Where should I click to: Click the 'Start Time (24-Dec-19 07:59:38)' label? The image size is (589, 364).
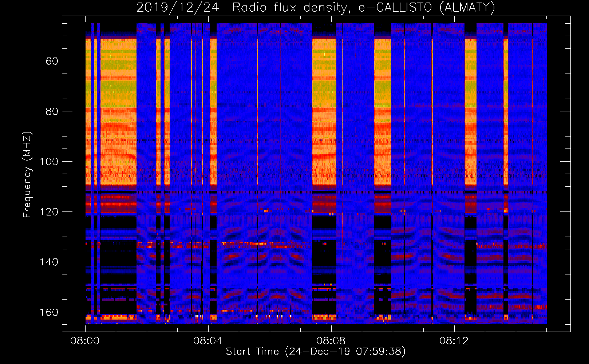point(316,352)
